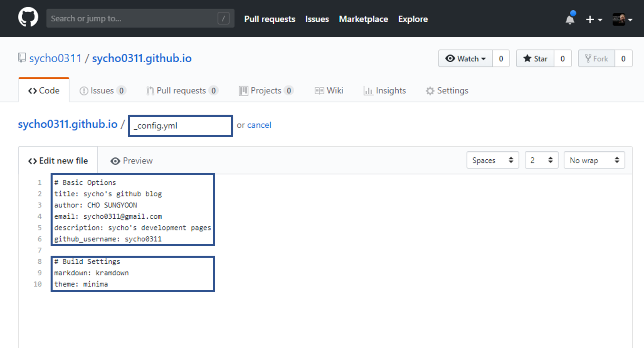Open the plus create-new menu
The height and width of the screenshot is (348, 644).
(x=594, y=19)
